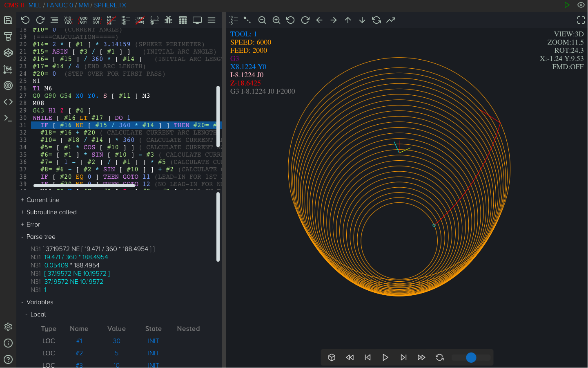Expand the Subroutine called section
Image resolution: width=588 pixels, height=368 pixels.
[49, 212]
